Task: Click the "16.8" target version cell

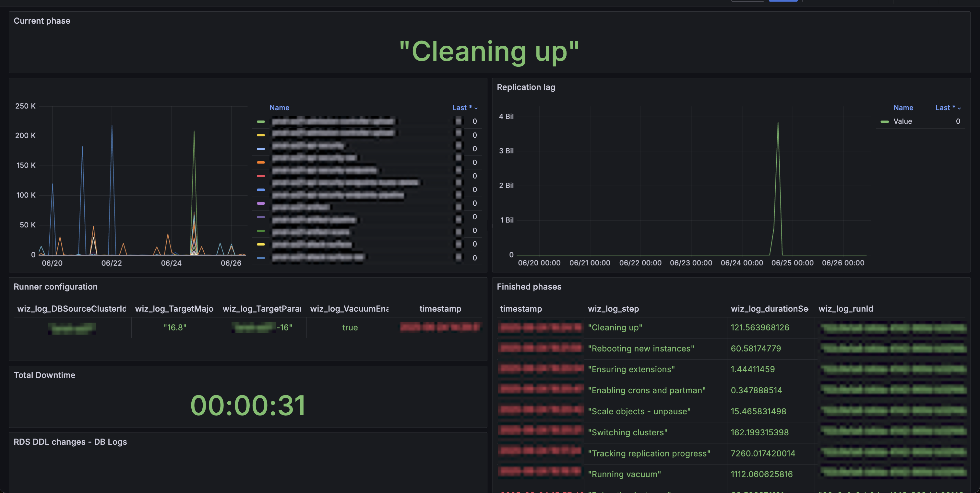Action: pos(175,328)
